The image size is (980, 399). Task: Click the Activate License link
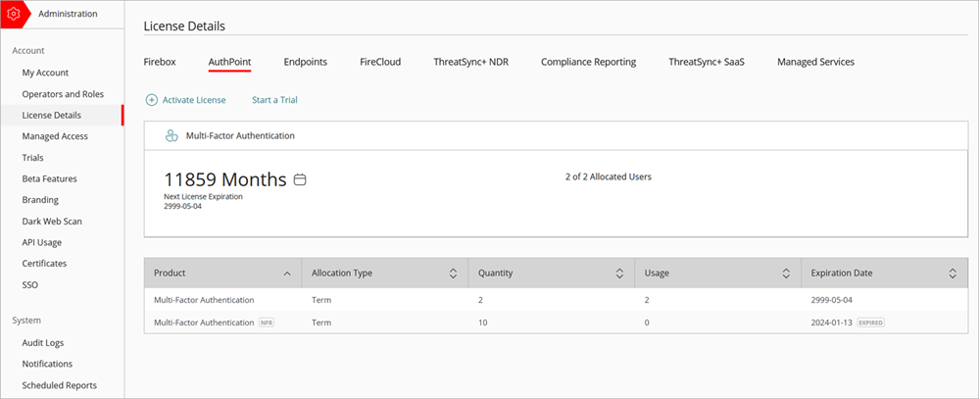194,100
